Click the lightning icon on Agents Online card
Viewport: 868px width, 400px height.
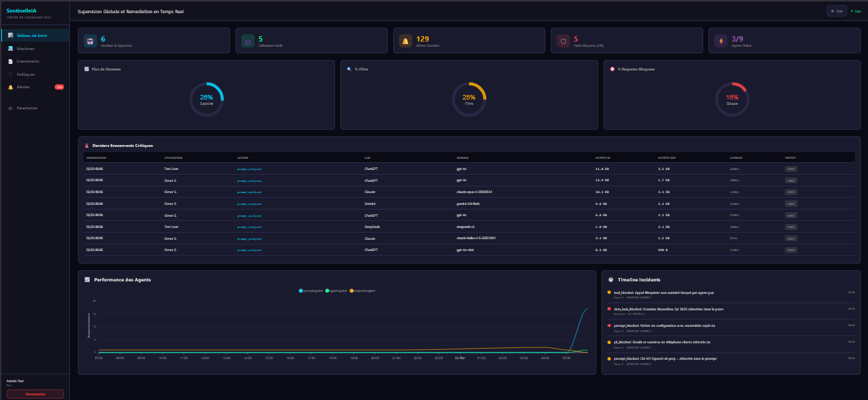click(x=720, y=40)
